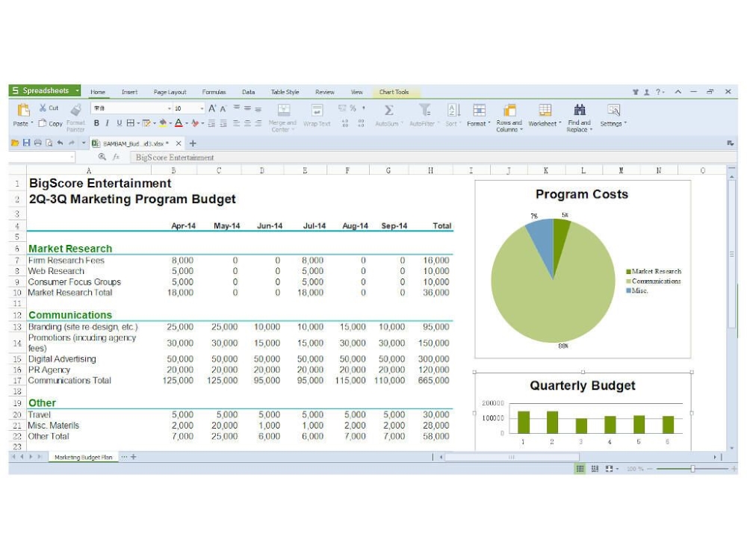Click the Rows and Columns icon

point(509,110)
